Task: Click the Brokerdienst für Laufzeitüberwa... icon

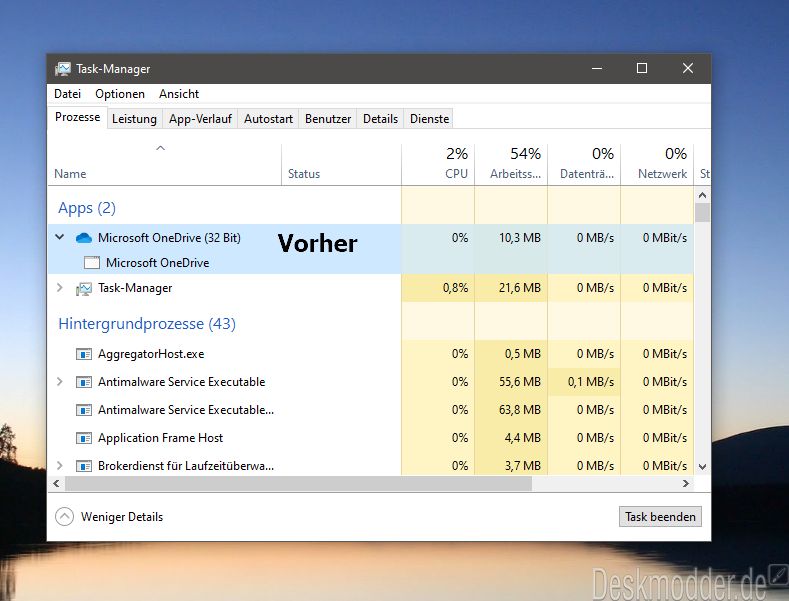Action: 84,466
